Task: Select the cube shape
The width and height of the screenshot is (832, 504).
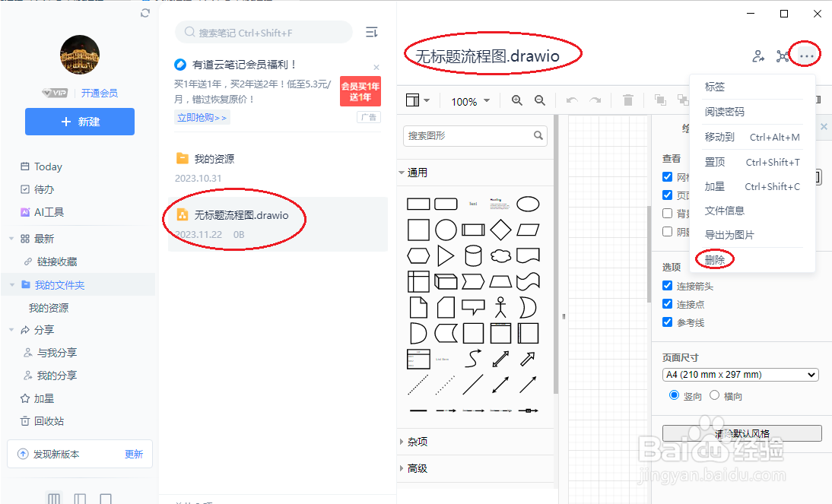Action: [445, 281]
